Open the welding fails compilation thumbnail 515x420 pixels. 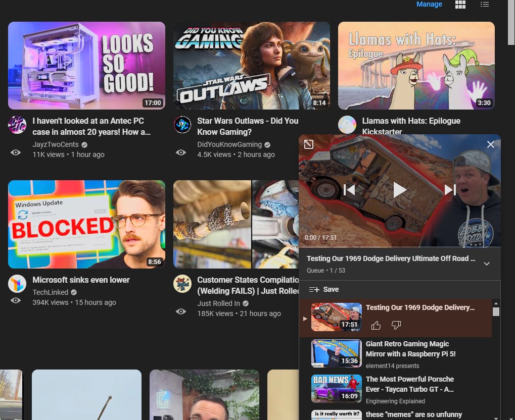236,224
